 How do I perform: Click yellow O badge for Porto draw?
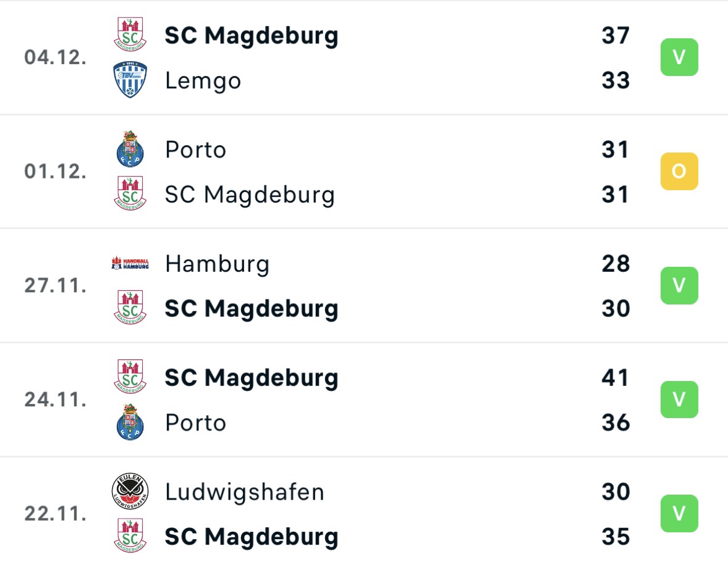pos(679,171)
